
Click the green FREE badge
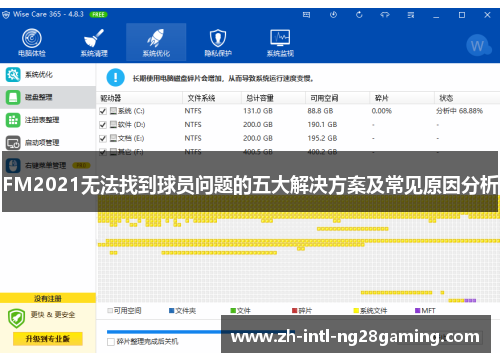(x=98, y=15)
